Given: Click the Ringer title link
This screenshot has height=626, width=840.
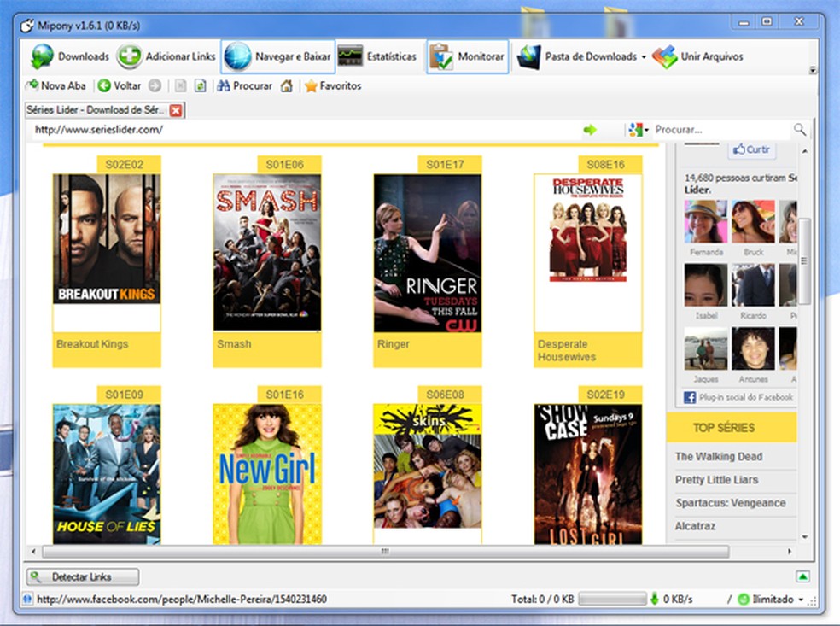Looking at the screenshot, I should (394, 344).
